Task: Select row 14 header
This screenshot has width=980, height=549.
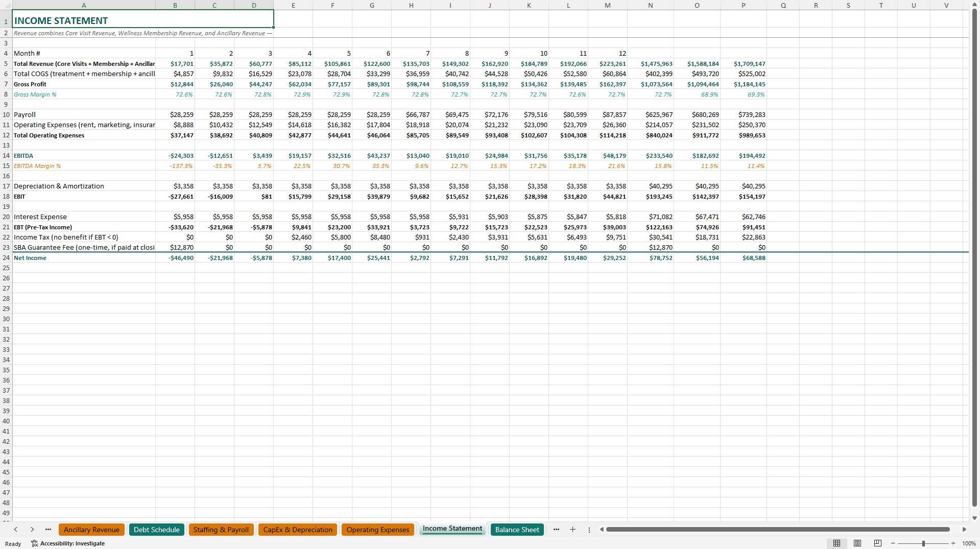Action: [x=6, y=156]
